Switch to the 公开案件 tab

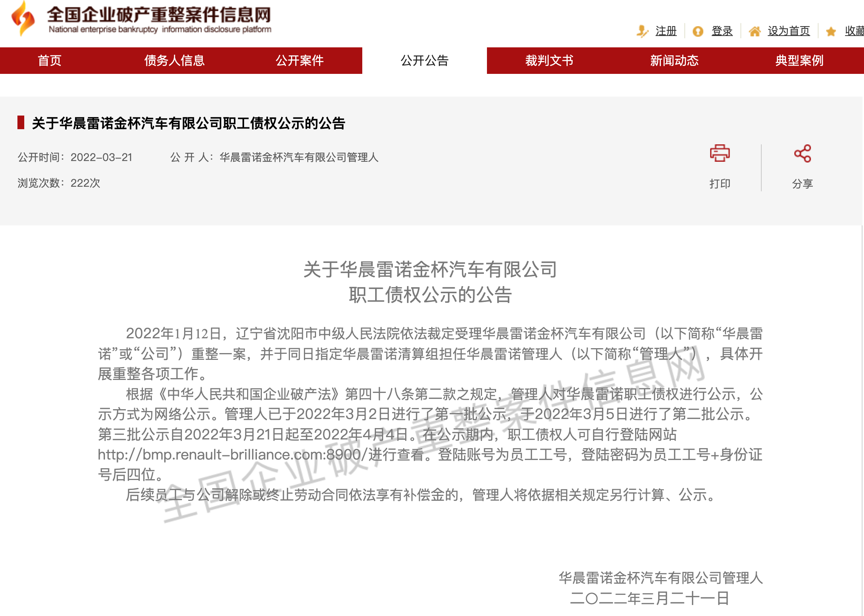(300, 60)
